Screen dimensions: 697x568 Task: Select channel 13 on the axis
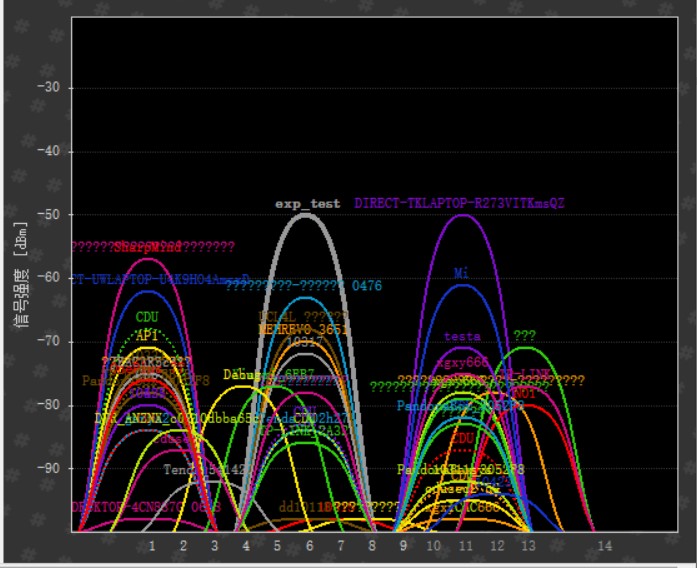[x=529, y=546]
